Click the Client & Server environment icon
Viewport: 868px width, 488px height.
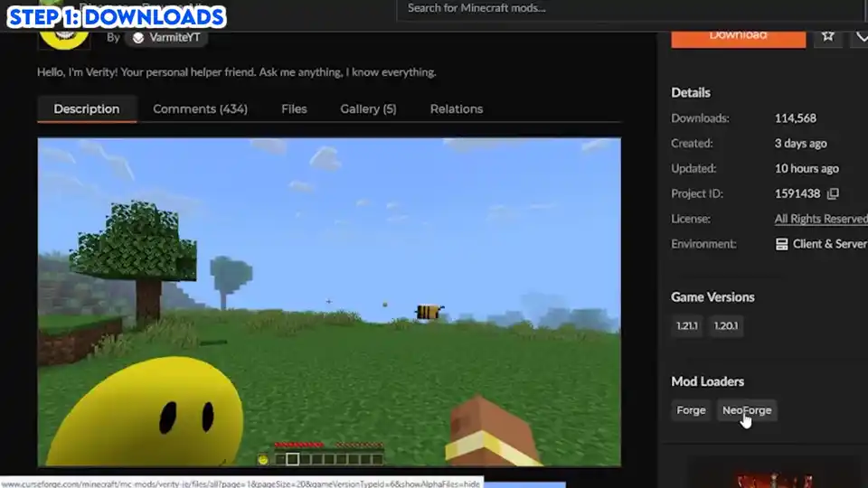point(781,244)
